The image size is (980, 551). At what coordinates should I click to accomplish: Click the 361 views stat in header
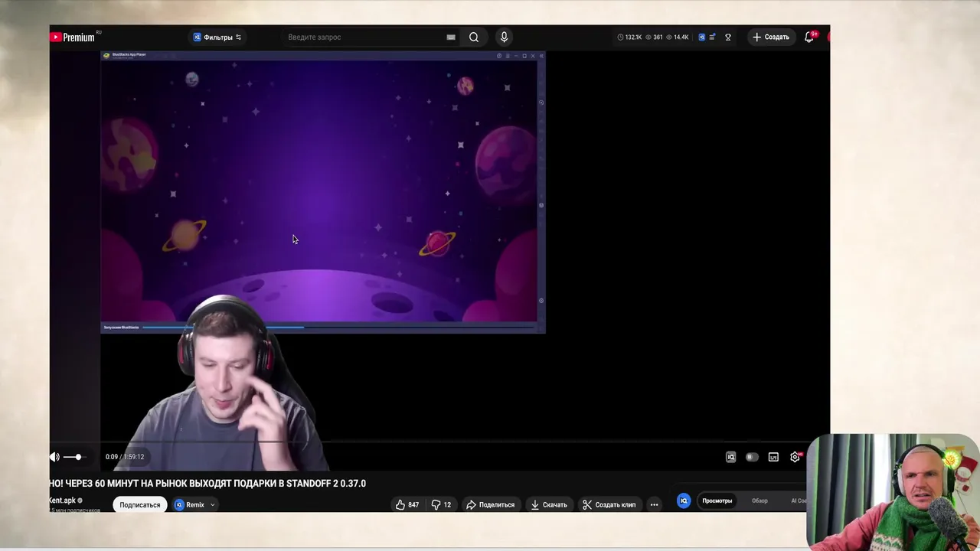coord(654,37)
